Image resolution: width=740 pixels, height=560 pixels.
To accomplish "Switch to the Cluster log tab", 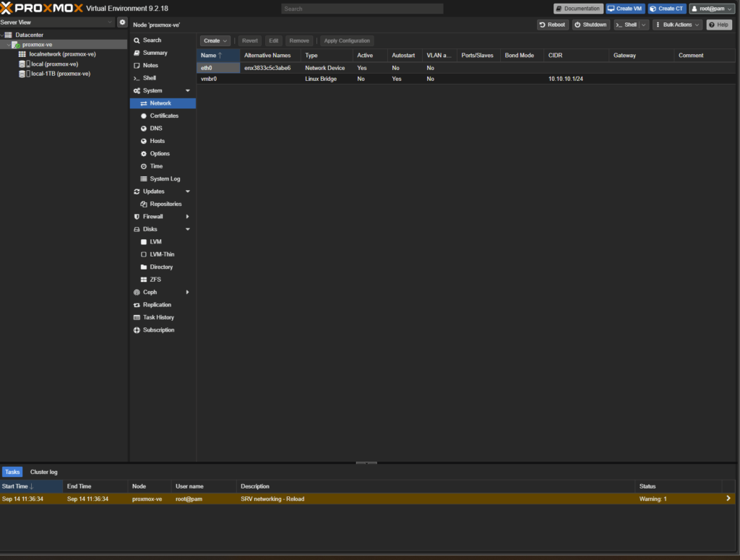I will pos(44,472).
